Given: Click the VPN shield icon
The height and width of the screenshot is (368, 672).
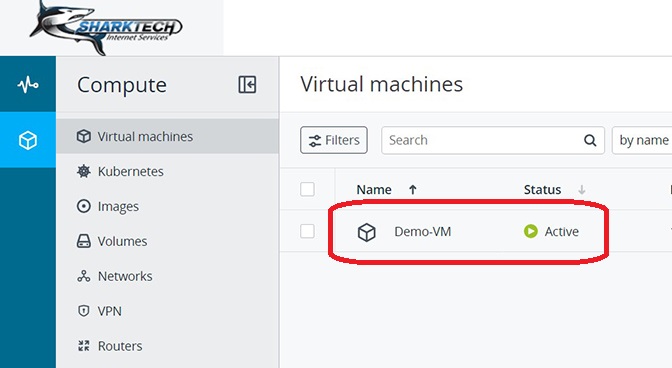Looking at the screenshot, I should point(84,311).
